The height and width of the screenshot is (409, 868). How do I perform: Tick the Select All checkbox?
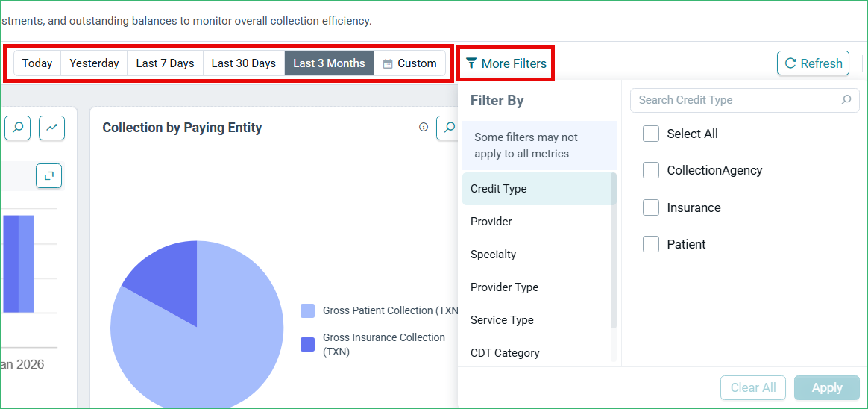click(651, 134)
